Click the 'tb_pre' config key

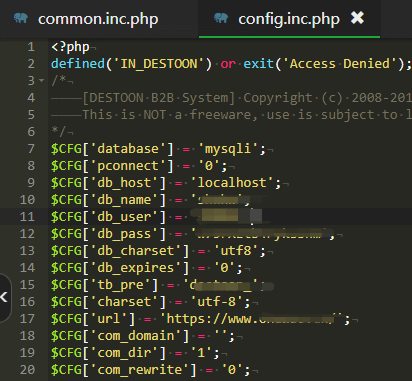[120, 285]
